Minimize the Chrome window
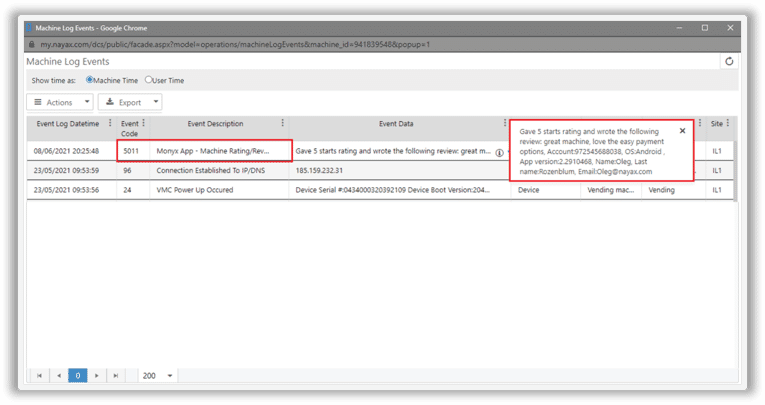Viewport: 765px width, 405px height. click(679, 28)
